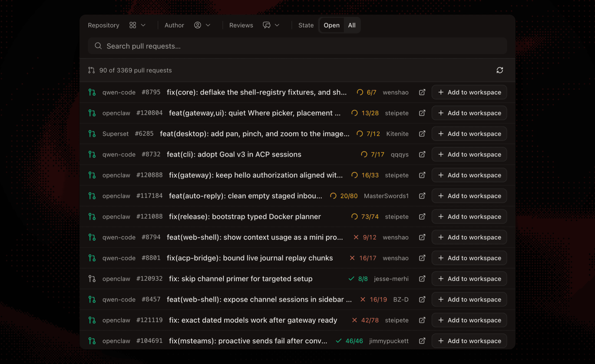Add PR #8795 to workspace
Screen dimensions: 595x364
tap(469, 92)
